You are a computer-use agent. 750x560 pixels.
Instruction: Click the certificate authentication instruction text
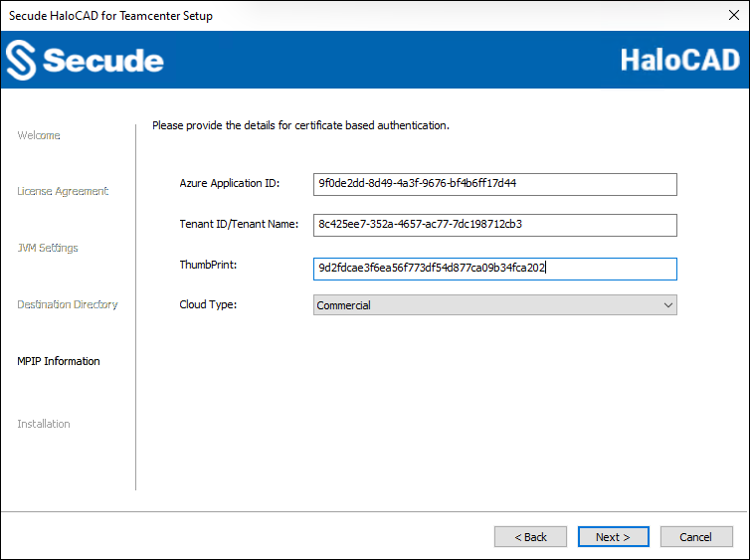tap(300, 125)
